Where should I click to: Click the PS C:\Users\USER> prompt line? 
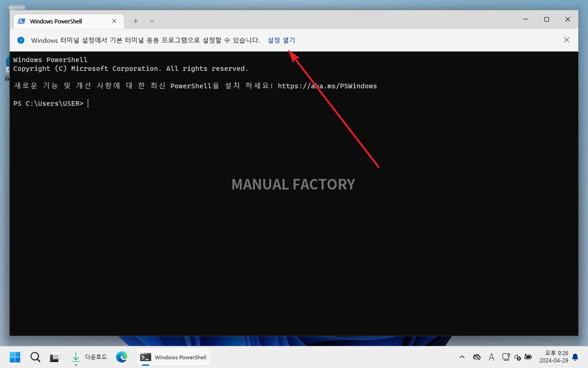click(48, 103)
